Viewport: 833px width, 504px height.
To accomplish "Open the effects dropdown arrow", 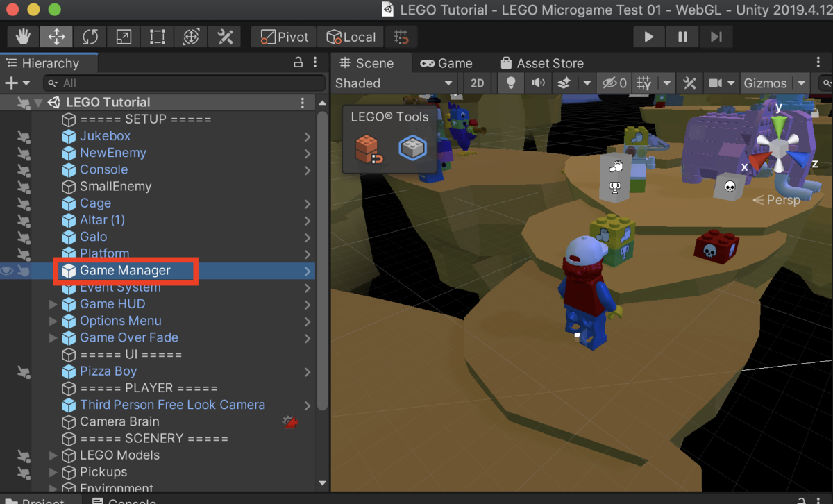I will (x=587, y=83).
